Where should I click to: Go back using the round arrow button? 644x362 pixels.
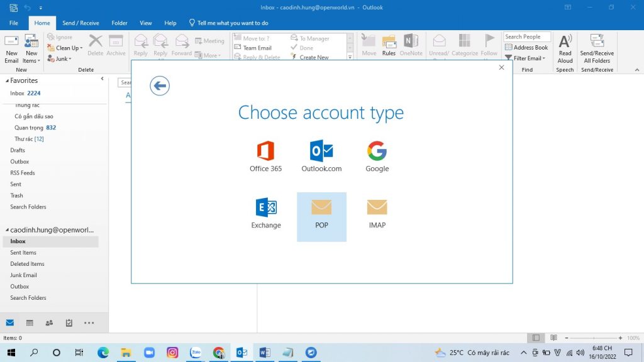pos(160,85)
